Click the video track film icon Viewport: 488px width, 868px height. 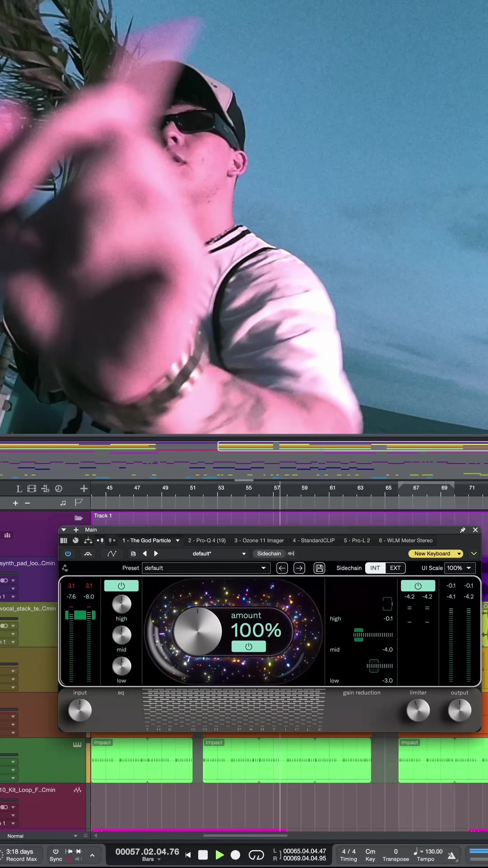(x=32, y=489)
